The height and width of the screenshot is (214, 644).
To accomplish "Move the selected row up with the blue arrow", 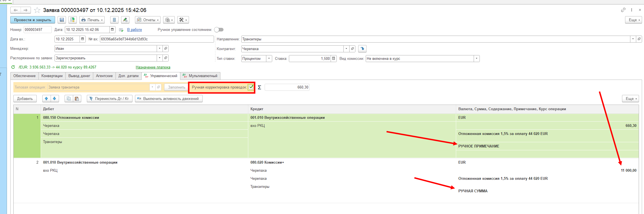I will coord(46,99).
